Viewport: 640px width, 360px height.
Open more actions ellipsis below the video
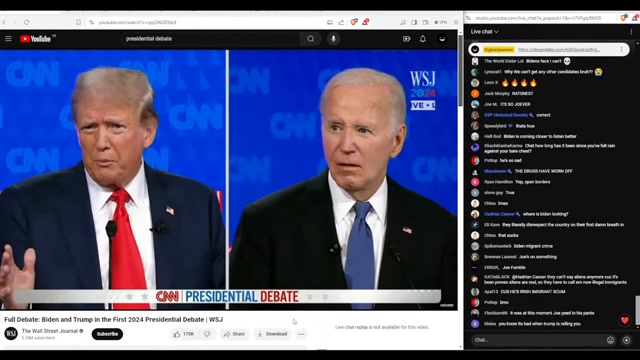pos(301,334)
